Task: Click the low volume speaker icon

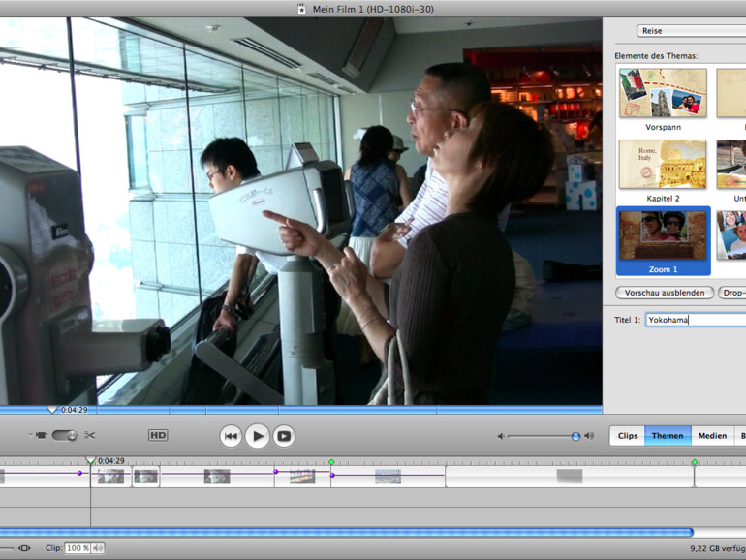Action: pos(501,437)
